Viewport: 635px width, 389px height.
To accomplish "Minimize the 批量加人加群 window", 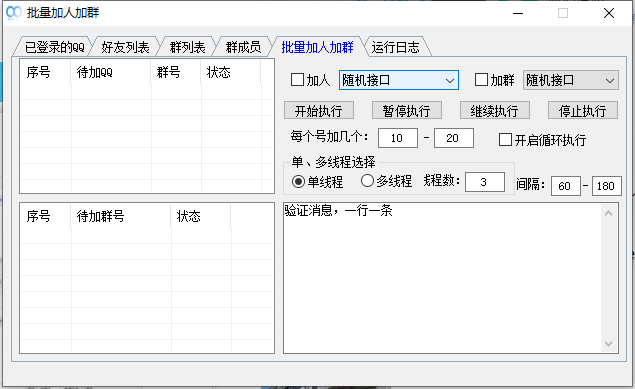I will (518, 13).
